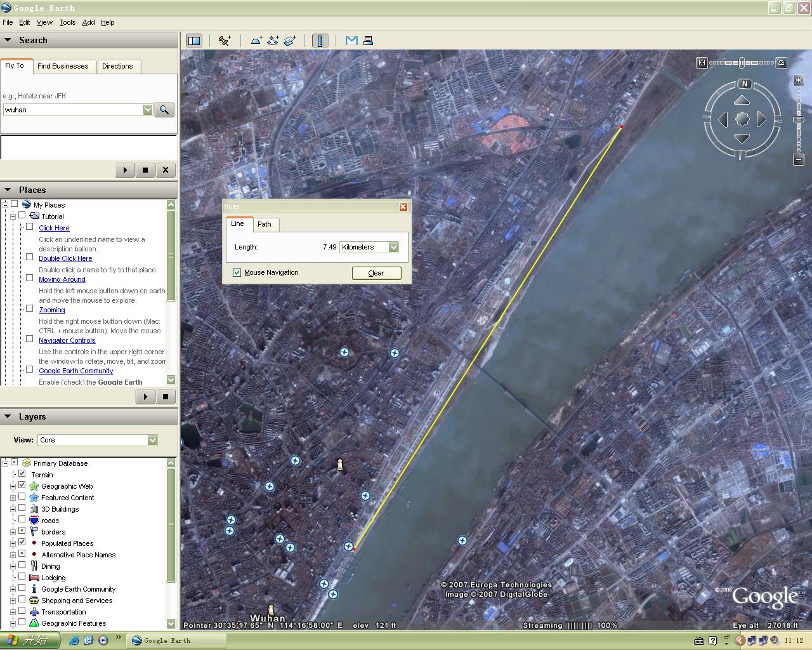
Task: Toggle the sidebar panel button in toolbar
Action: click(193, 41)
